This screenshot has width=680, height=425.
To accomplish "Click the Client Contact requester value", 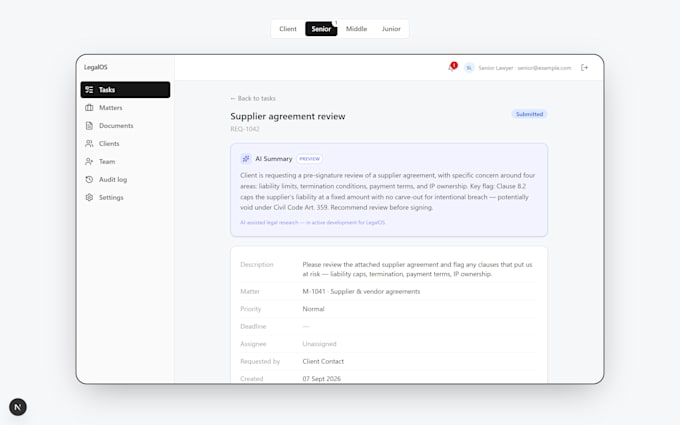I will coord(323,361).
